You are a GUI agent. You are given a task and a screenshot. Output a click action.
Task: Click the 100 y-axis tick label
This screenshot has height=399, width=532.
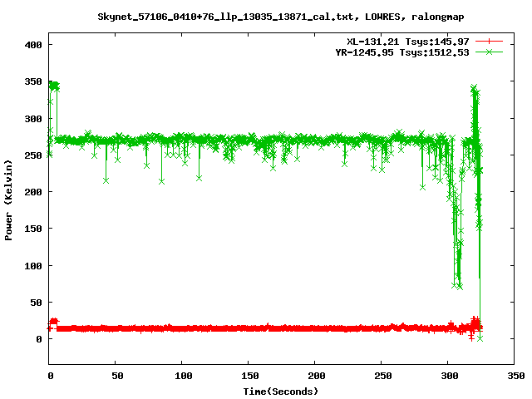coord(33,266)
